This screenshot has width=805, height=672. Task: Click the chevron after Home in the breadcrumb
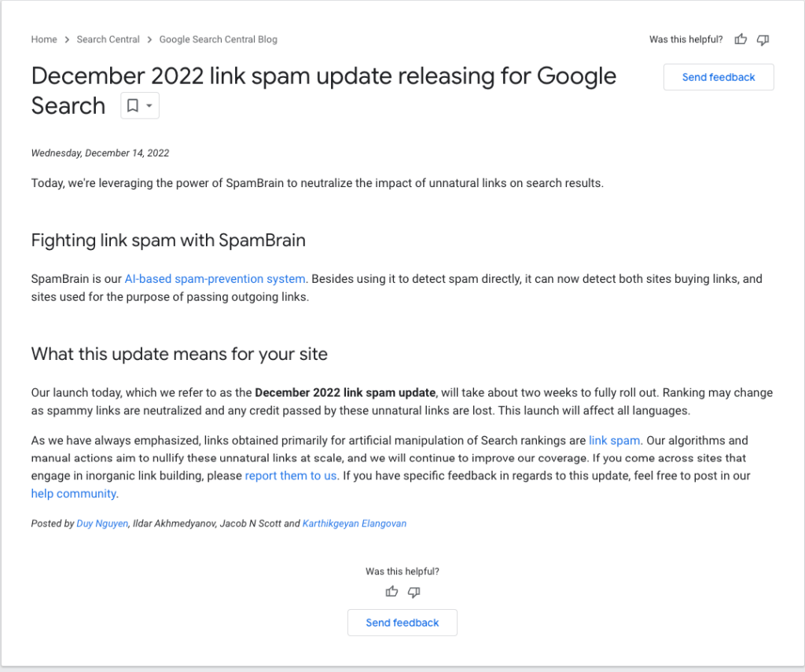pos(66,39)
